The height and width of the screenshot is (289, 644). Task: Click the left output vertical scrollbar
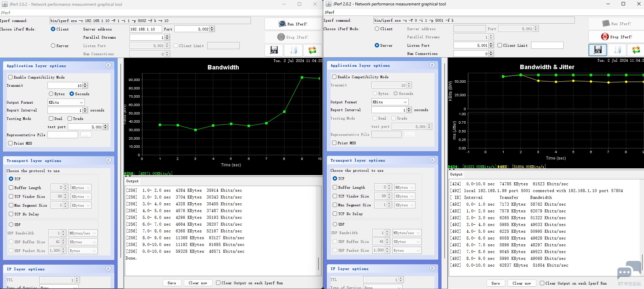tap(318, 264)
